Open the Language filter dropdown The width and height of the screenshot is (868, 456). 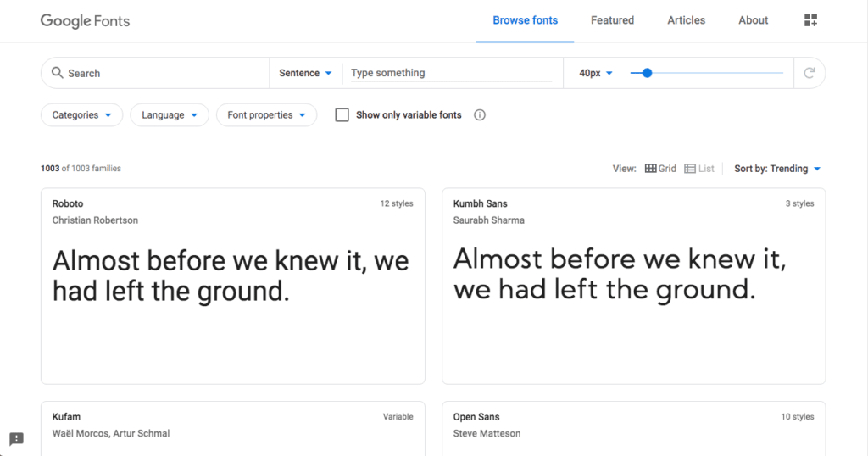(170, 115)
